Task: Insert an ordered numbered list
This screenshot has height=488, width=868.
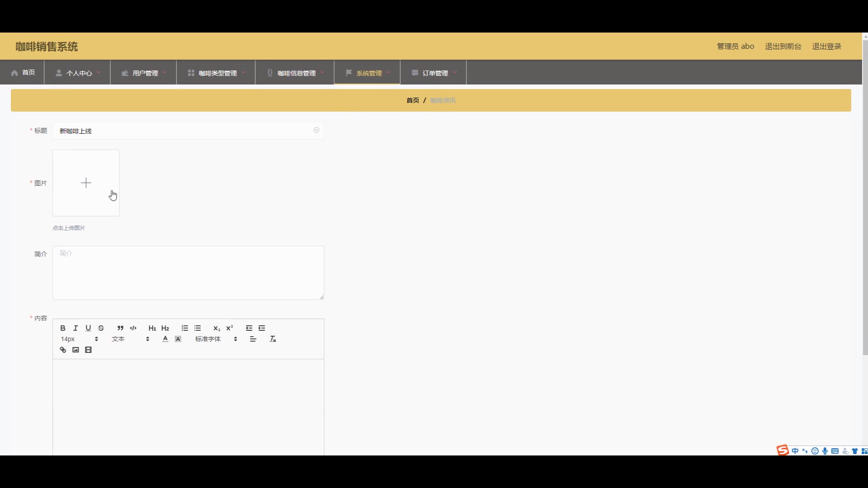Action: pyautogui.click(x=184, y=328)
